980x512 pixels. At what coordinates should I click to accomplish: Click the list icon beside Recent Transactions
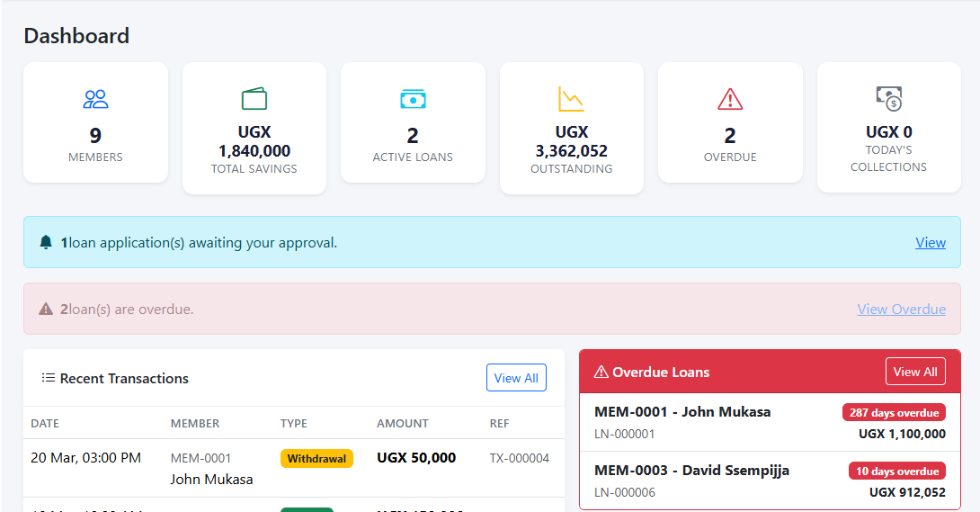pos(49,378)
